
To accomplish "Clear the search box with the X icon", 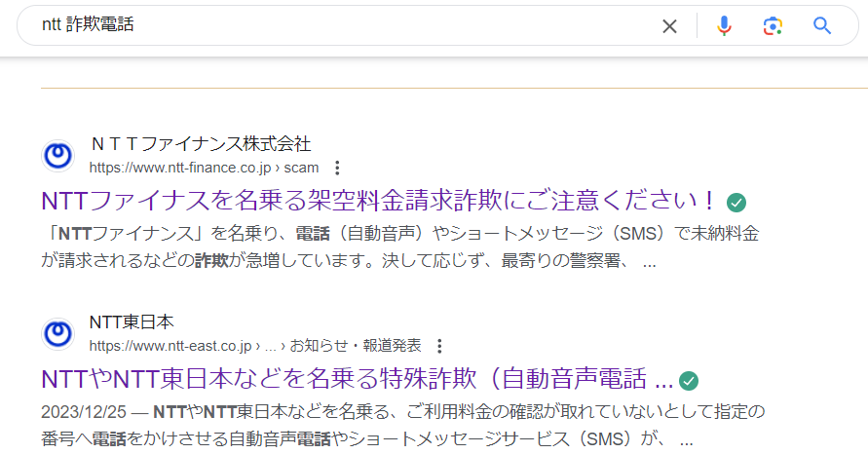I will 669,26.
